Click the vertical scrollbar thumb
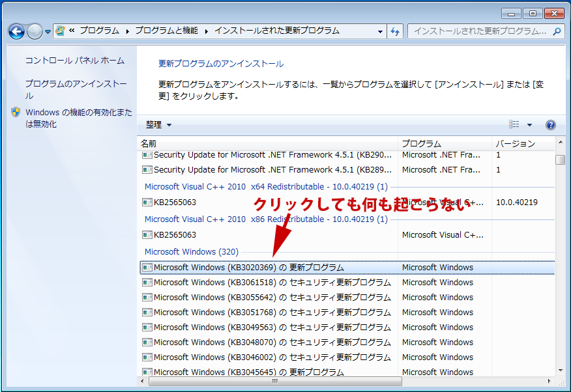 [x=561, y=160]
